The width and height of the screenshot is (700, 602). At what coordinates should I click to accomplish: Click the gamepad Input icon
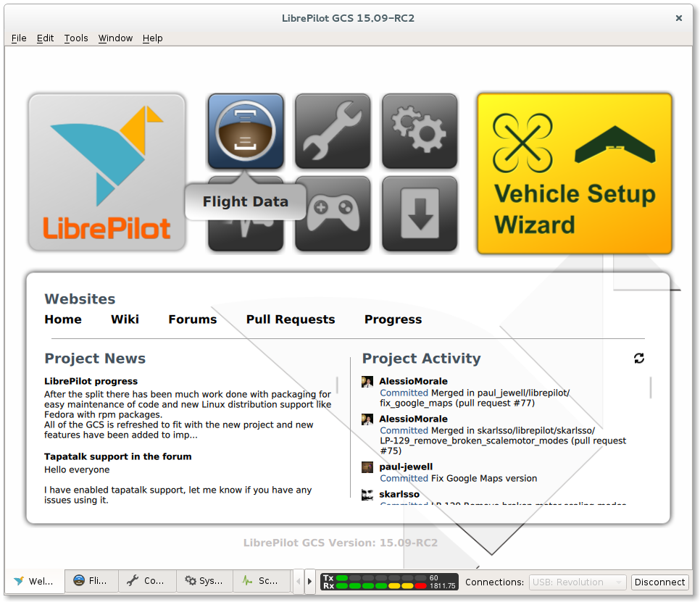point(333,214)
